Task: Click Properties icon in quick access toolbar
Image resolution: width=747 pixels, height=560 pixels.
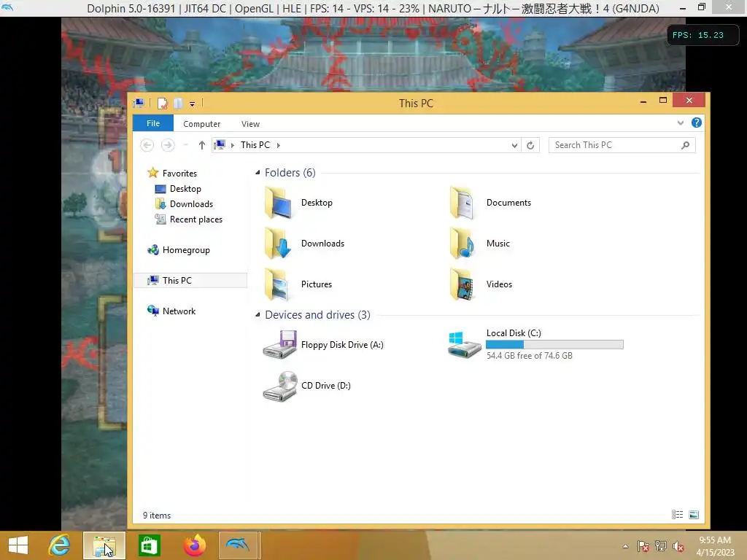Action: 163,104
